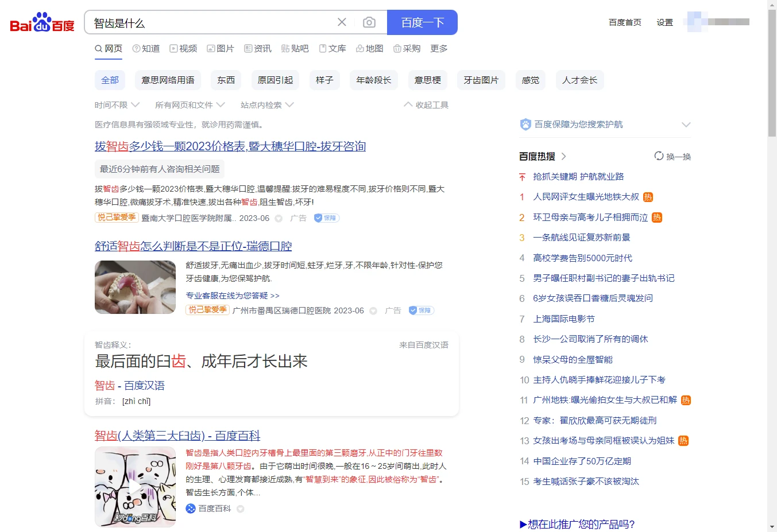Open hot search 高校学费告别5000元时代
The image size is (777, 532).
(583, 258)
